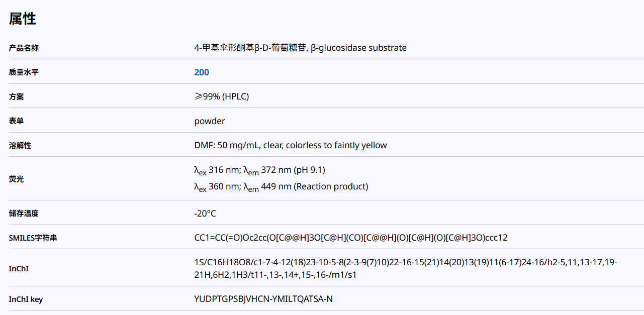Click the -20°C storage temperature value

(205, 214)
